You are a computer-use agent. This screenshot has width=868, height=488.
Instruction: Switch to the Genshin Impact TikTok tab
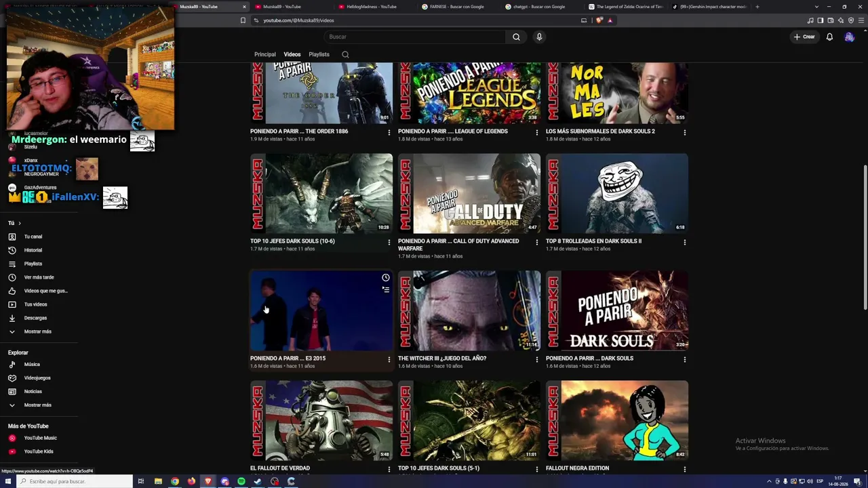pyautogui.click(x=709, y=7)
